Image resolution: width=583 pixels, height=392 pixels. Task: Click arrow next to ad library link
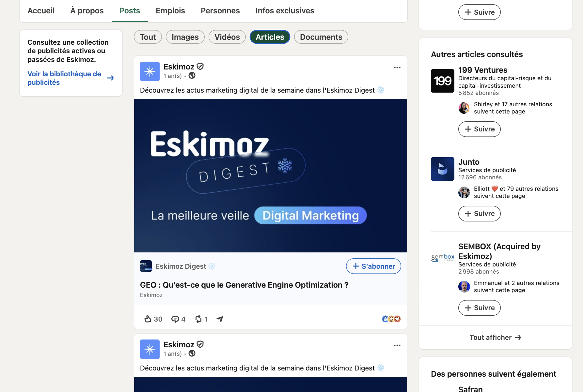tap(111, 78)
